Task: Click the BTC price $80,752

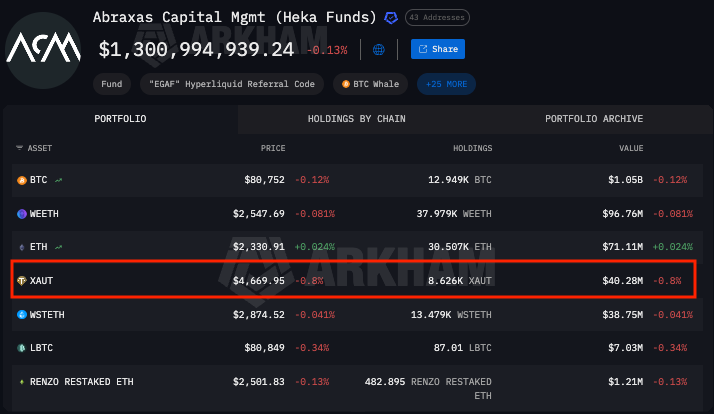Action: point(264,180)
